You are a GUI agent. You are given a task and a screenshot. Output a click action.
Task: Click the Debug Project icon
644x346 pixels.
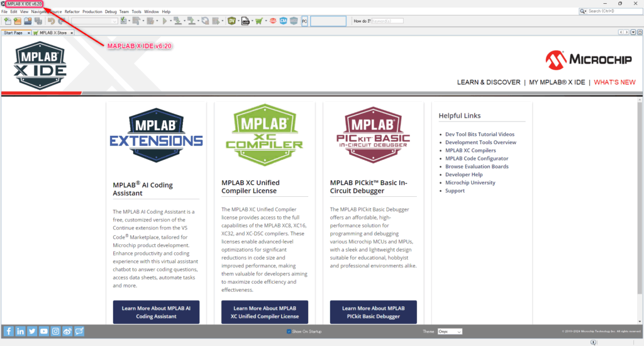tap(216, 21)
